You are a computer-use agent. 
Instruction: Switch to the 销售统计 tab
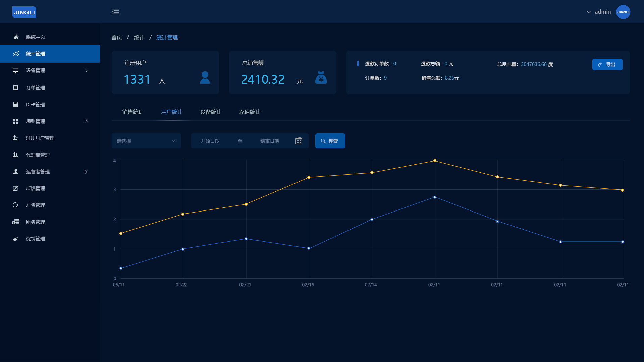click(x=133, y=112)
